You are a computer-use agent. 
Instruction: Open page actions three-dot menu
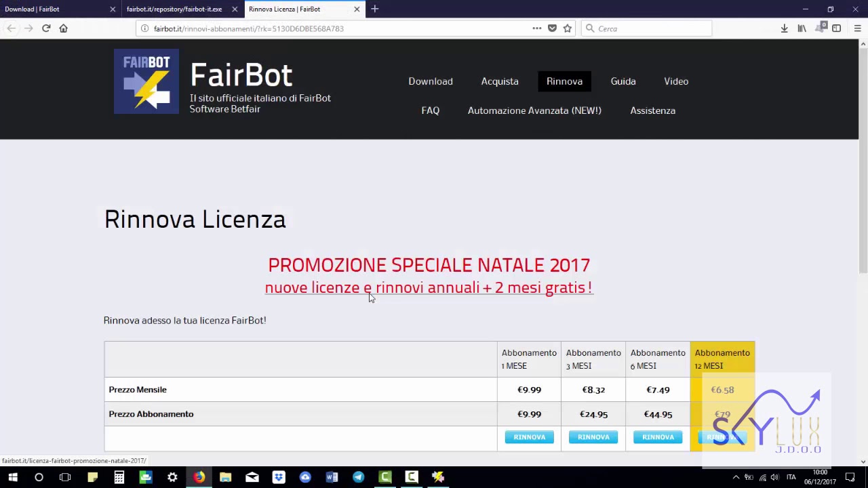537,28
